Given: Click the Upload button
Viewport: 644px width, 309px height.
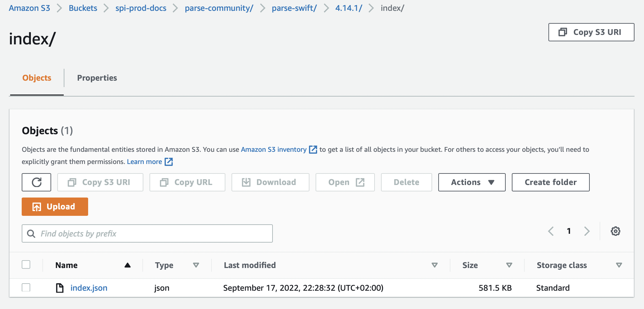Looking at the screenshot, I should [55, 207].
